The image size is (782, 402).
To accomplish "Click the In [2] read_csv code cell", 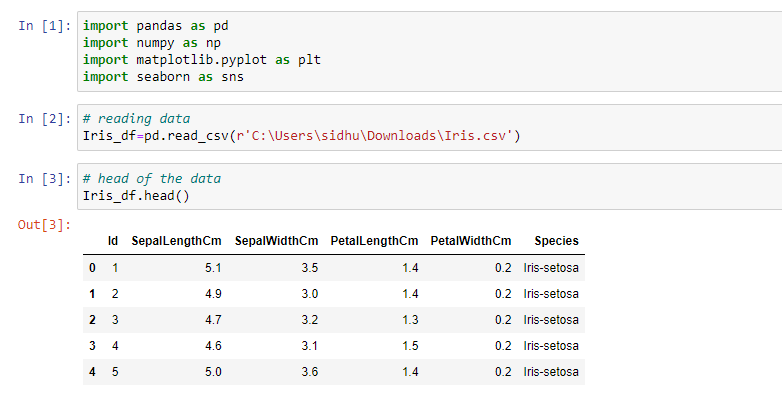I will point(429,127).
